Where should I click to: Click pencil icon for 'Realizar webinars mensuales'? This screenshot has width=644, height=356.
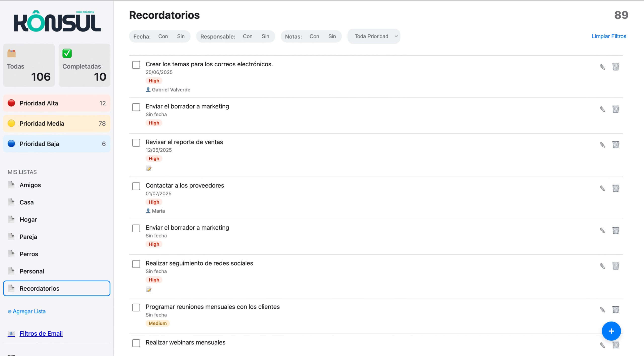point(602,345)
